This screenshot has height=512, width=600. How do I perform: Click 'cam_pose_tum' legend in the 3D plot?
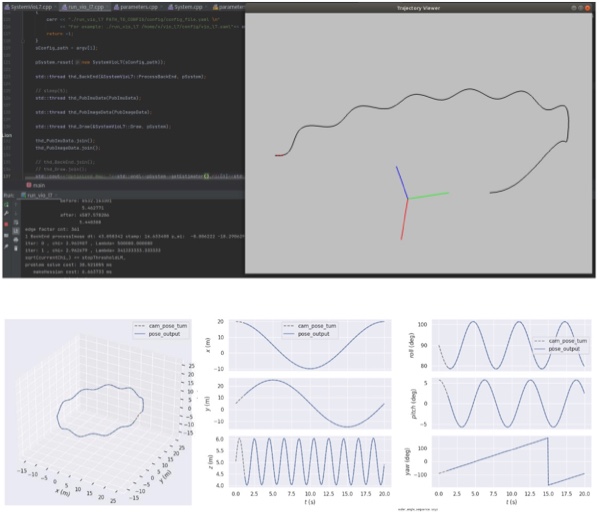161,326
